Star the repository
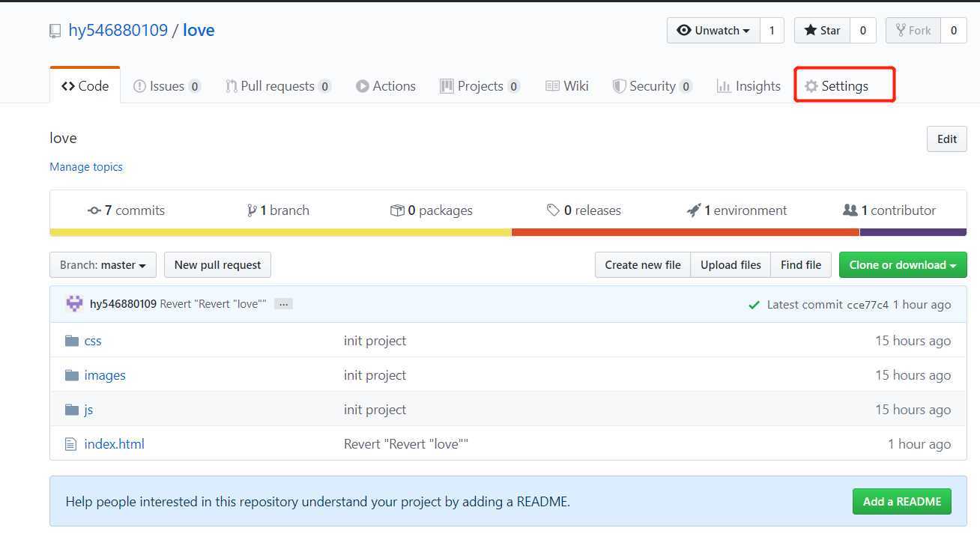Viewport: 980px width, 537px height. [x=822, y=31]
